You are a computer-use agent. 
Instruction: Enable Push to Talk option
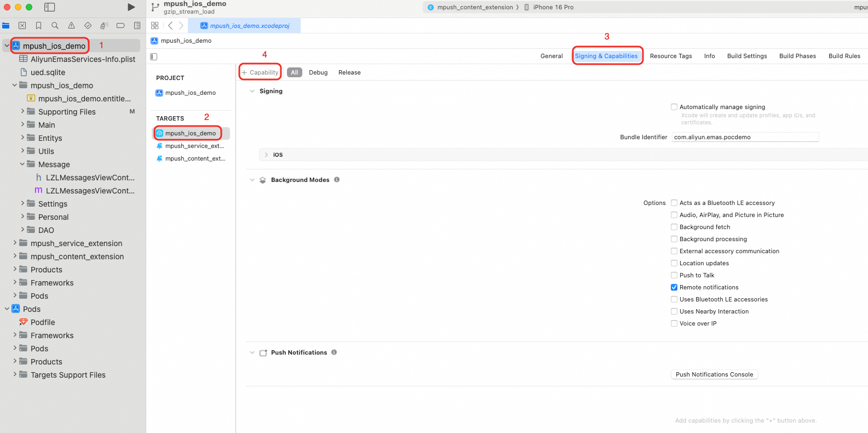(x=674, y=275)
